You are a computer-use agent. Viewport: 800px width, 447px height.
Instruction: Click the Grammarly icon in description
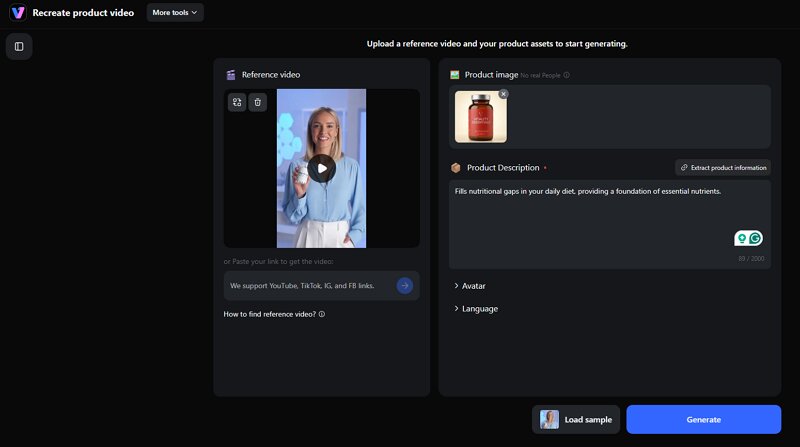755,238
